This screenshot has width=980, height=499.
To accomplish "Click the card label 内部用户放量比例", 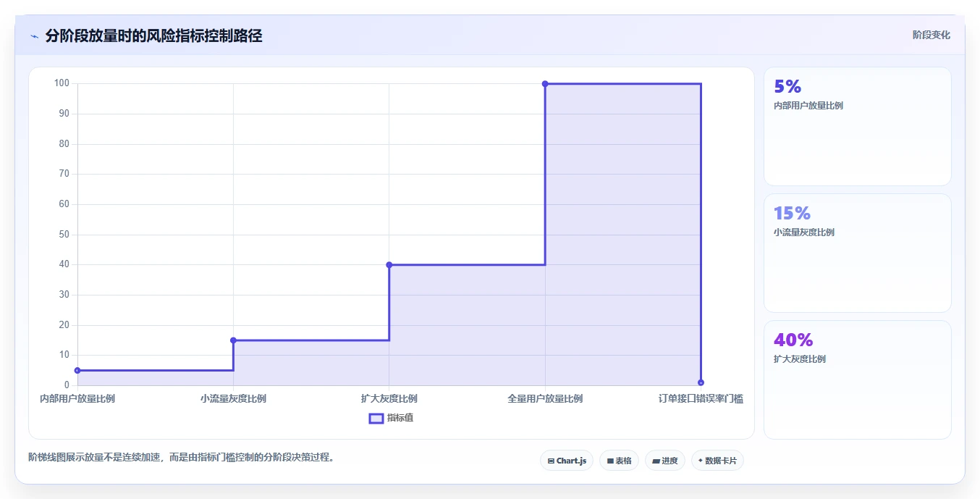I will [x=808, y=106].
